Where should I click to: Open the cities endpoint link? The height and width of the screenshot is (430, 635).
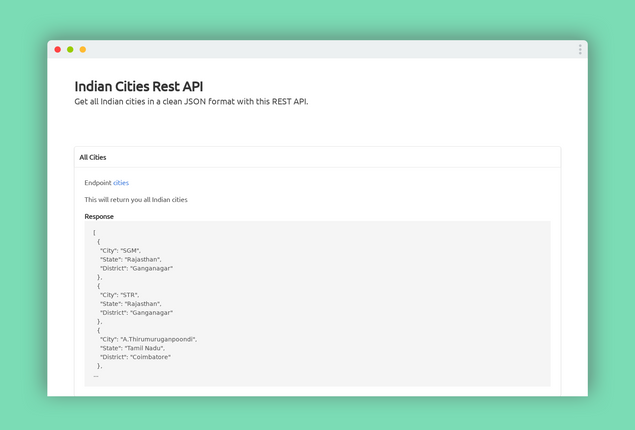point(121,183)
